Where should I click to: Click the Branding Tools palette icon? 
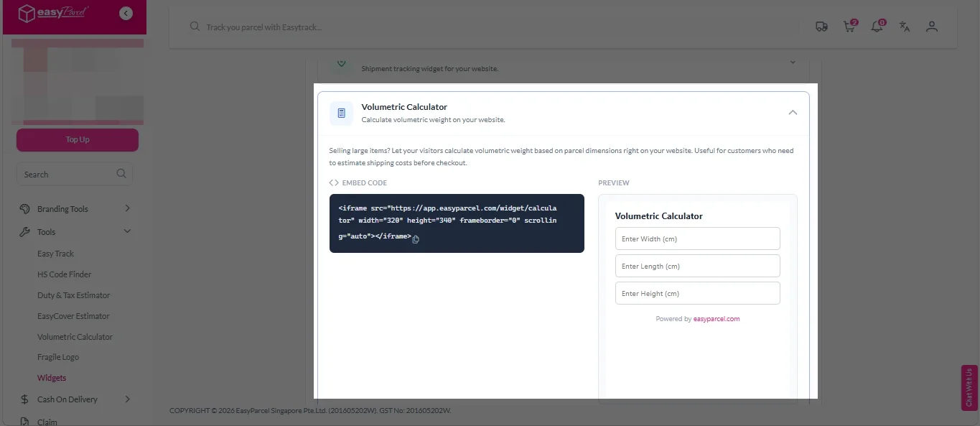pyautogui.click(x=24, y=209)
